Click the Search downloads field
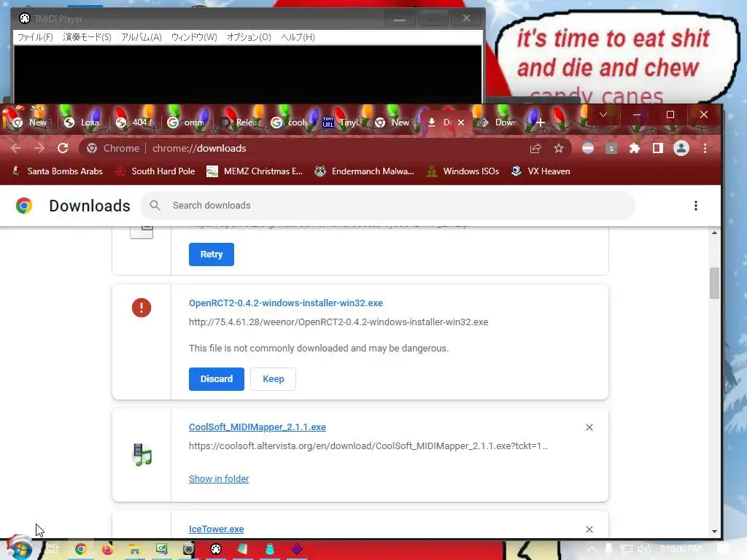The height and width of the screenshot is (560, 747). coord(387,205)
